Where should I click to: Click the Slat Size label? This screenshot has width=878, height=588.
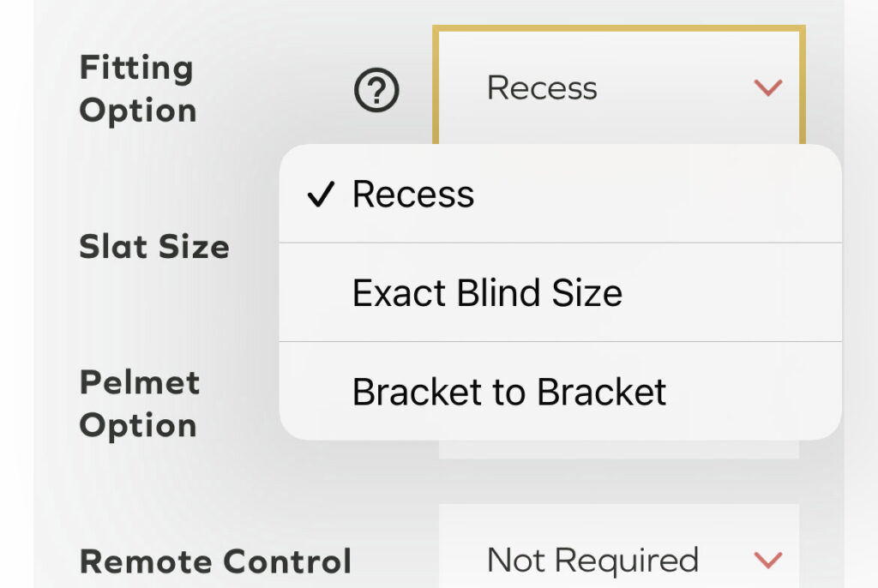tap(154, 247)
